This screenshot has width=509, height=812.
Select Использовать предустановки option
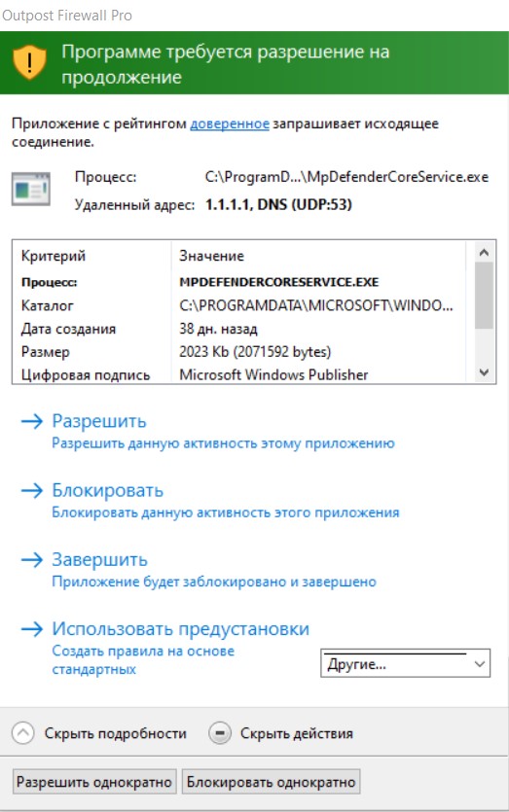click(x=180, y=628)
